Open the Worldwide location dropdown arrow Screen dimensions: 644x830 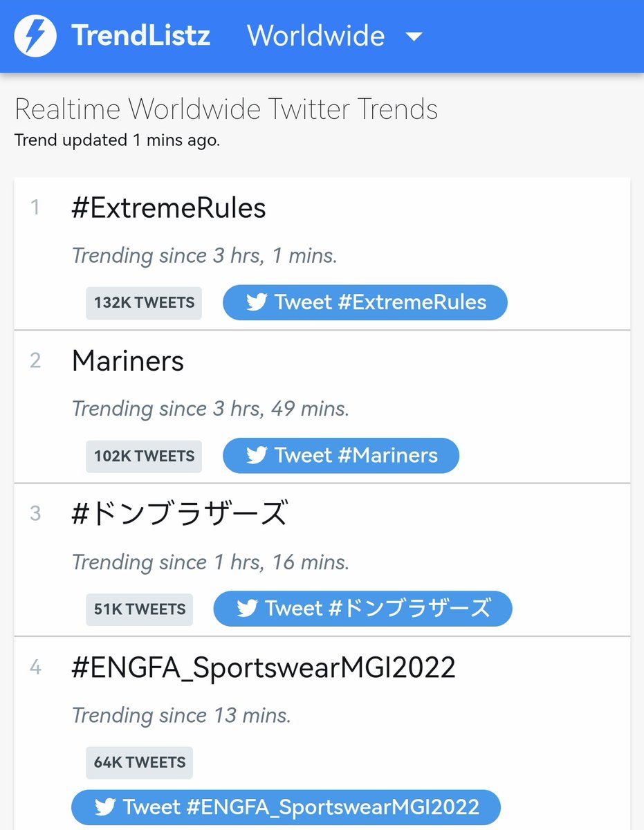pyautogui.click(x=414, y=37)
